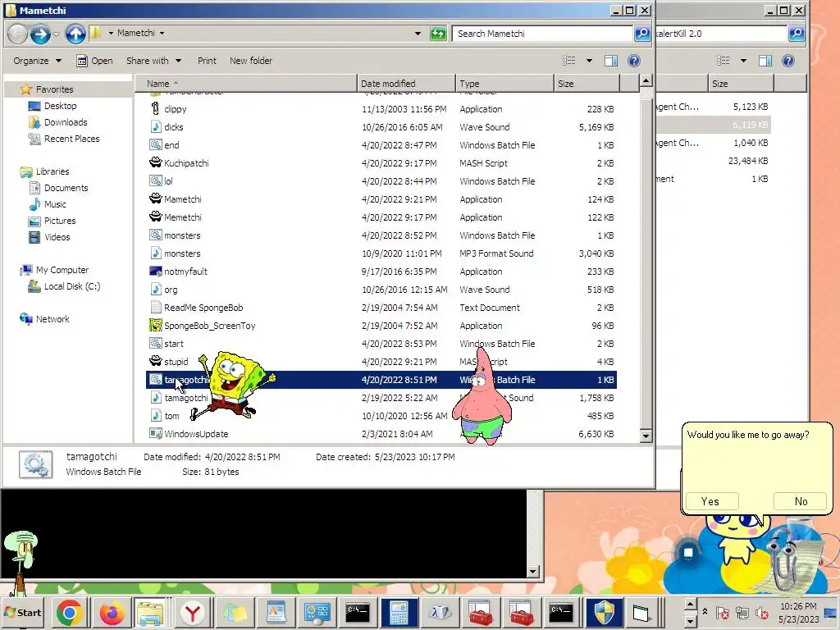Open the selected file via Open button
The height and width of the screenshot is (630, 840).
pyautogui.click(x=95, y=61)
